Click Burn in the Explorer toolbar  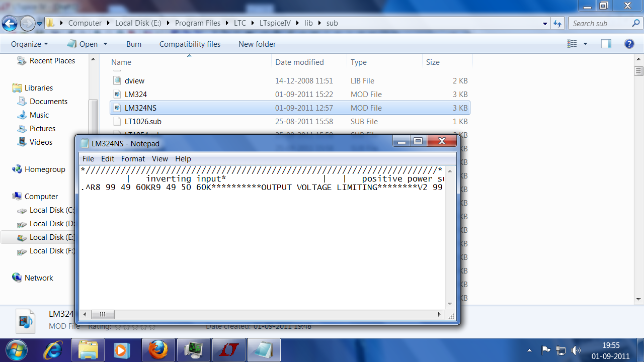(134, 44)
